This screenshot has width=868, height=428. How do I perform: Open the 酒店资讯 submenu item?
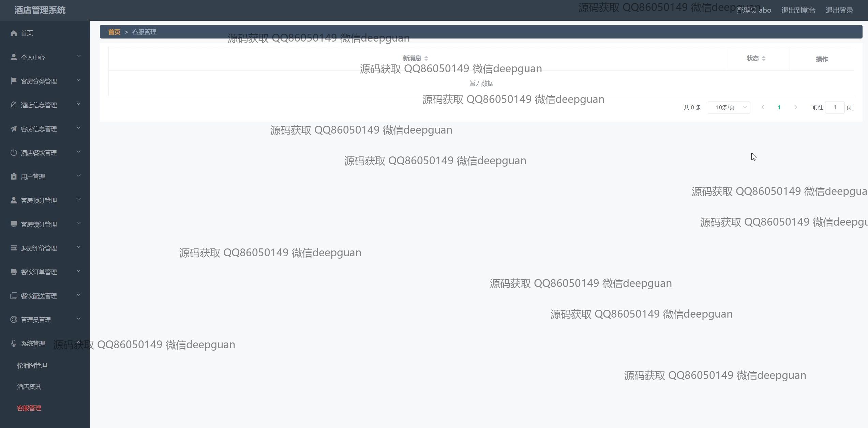29,387
